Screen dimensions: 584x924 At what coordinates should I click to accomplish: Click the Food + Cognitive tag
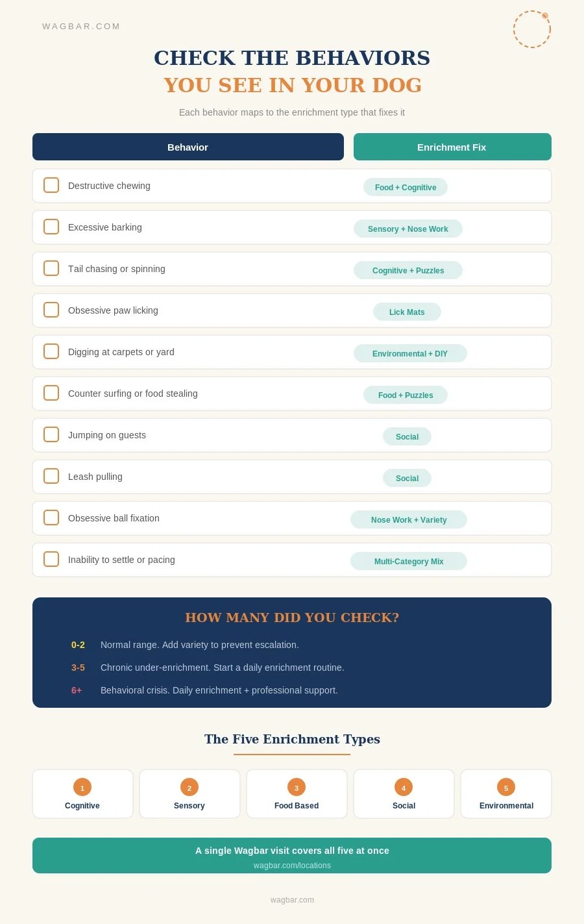click(x=406, y=187)
